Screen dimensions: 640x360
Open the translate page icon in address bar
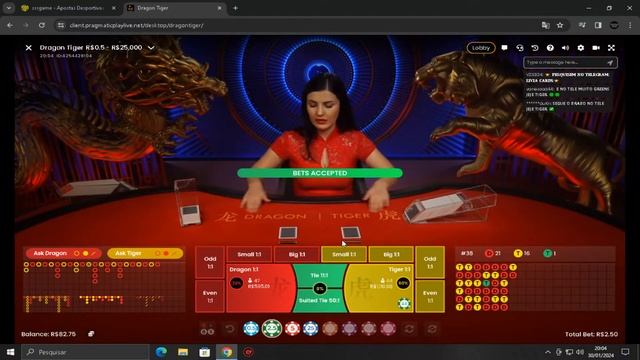[545, 25]
